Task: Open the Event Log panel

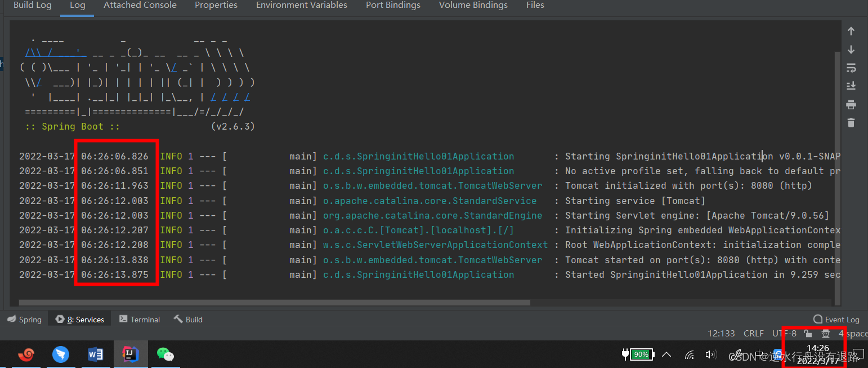Action: click(836, 320)
